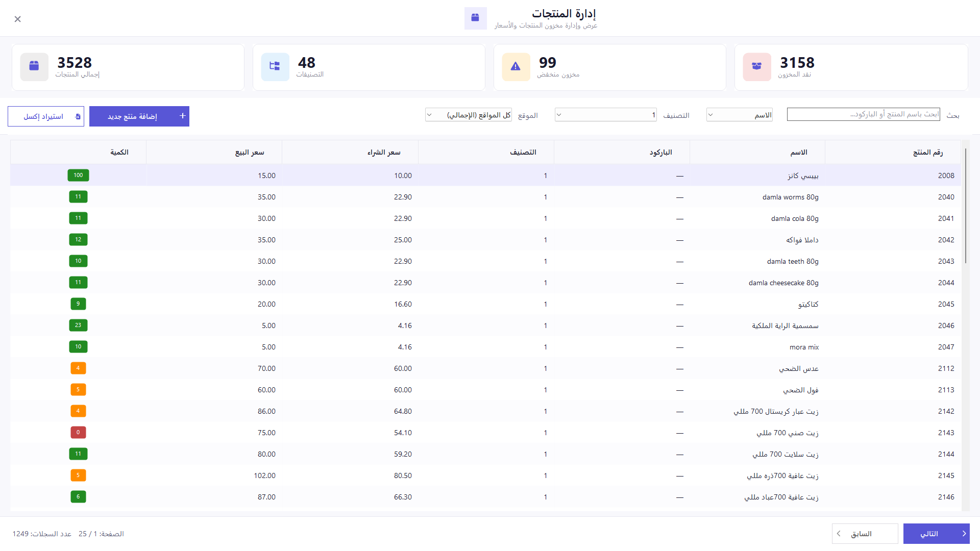Click the out of stock open-box icon

point(756,67)
